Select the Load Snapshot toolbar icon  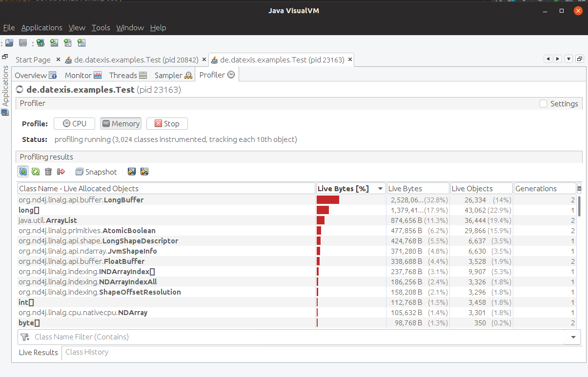click(x=9, y=43)
